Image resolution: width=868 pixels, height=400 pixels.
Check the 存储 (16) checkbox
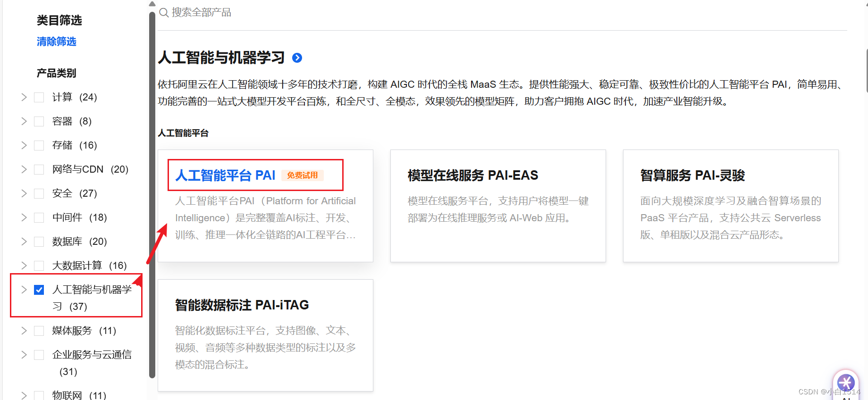(x=39, y=146)
